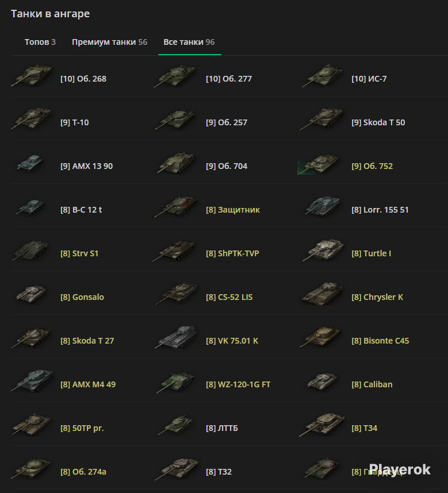Viewport: 448px width, 493px height.
Task: Click the Т-10 tank icon
Action: (32, 118)
